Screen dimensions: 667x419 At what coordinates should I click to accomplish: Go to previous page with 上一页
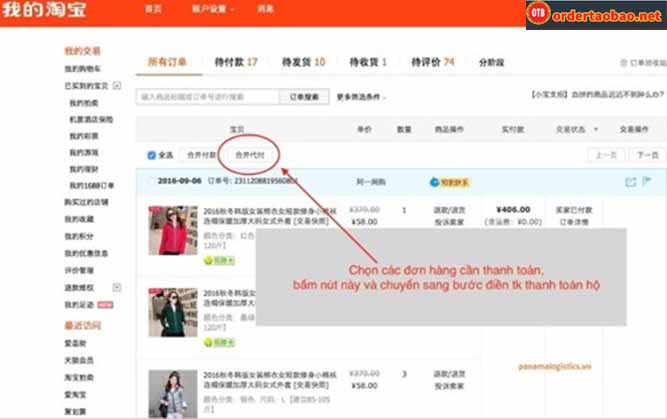(x=606, y=155)
